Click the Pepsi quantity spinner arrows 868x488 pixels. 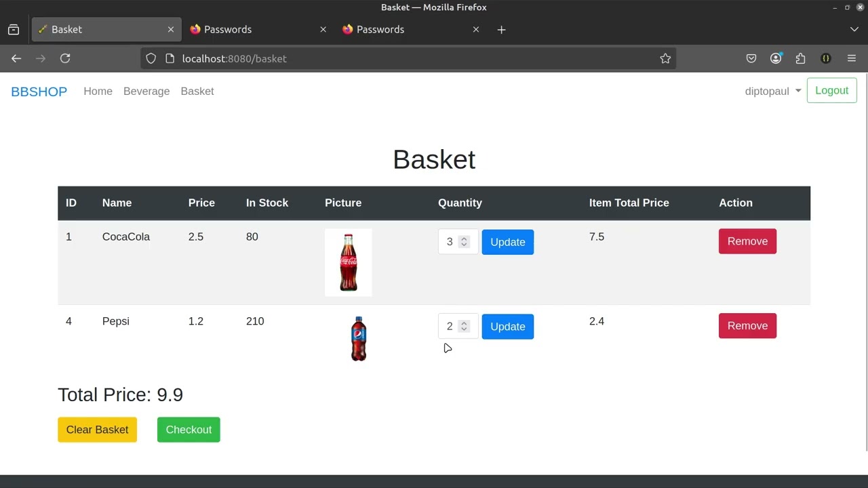pyautogui.click(x=464, y=327)
